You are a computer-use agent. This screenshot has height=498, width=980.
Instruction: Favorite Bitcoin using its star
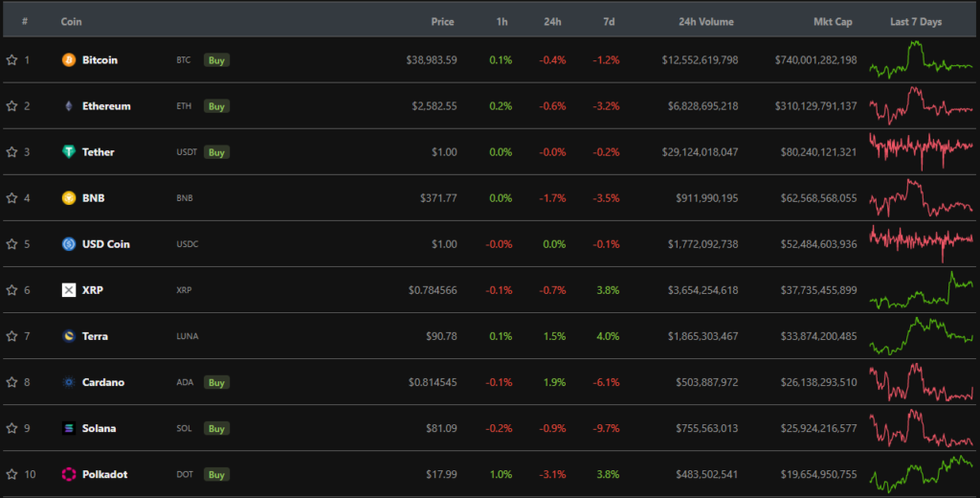pos(11,60)
